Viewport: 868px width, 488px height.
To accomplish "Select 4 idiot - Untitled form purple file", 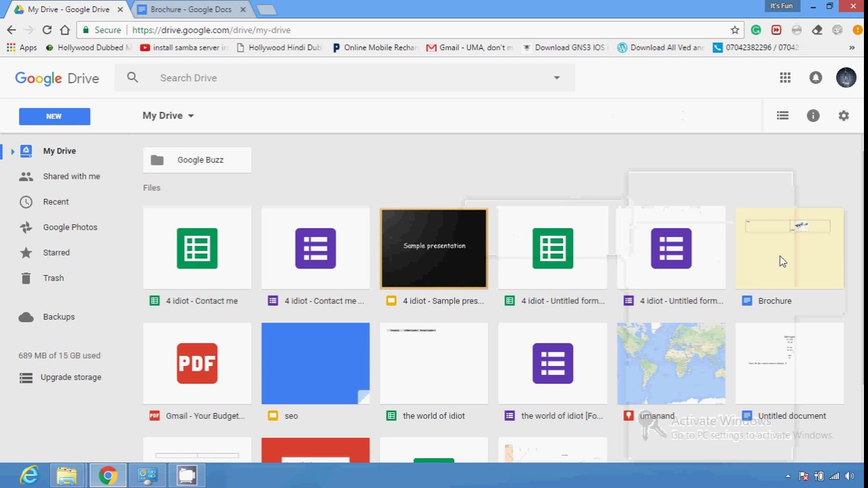I will coord(671,259).
